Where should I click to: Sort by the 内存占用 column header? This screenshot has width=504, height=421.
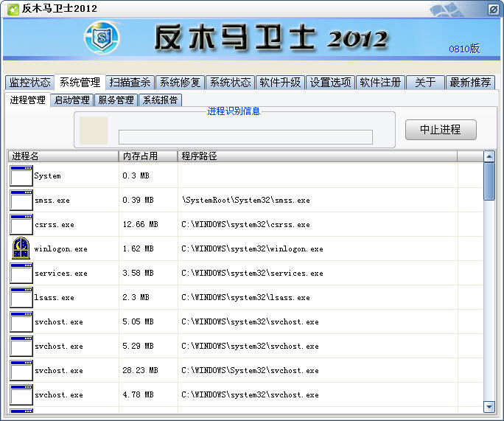147,156
